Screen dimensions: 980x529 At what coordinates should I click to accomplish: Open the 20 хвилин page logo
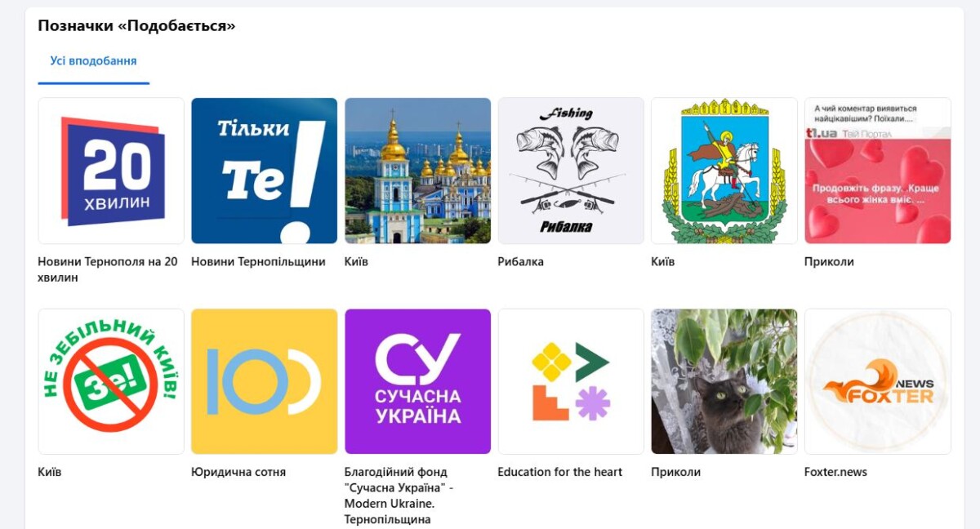(111, 171)
